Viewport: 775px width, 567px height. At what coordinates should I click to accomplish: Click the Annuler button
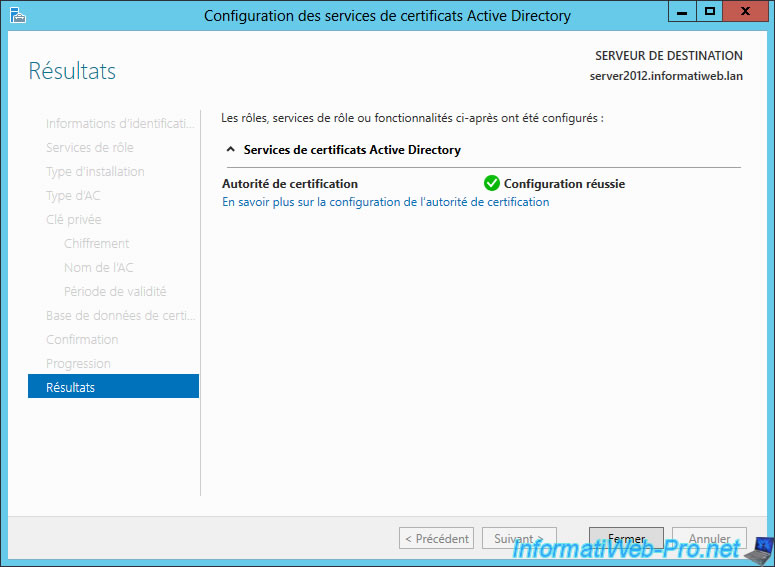click(709, 538)
